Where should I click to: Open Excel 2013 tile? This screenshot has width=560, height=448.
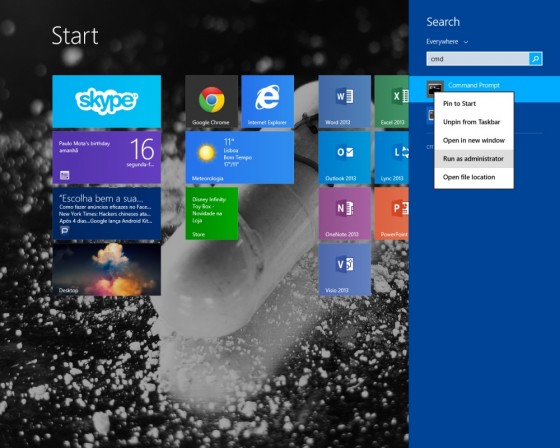(x=391, y=101)
